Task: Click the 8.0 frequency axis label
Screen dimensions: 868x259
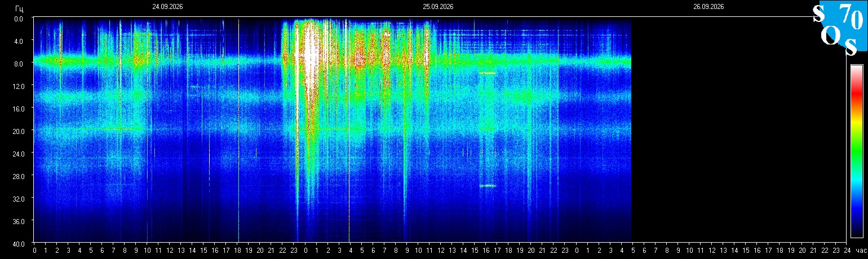Action: click(x=18, y=64)
